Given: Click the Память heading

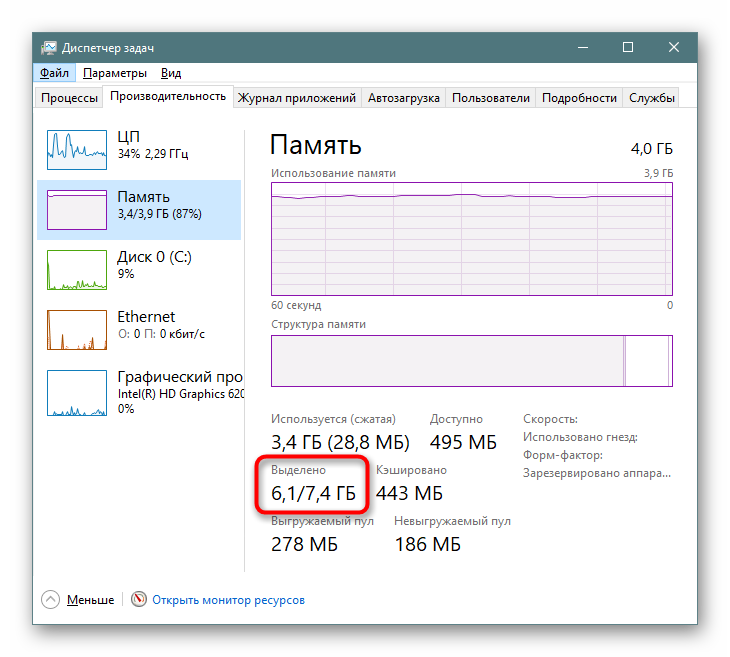Looking at the screenshot, I should tap(316, 144).
